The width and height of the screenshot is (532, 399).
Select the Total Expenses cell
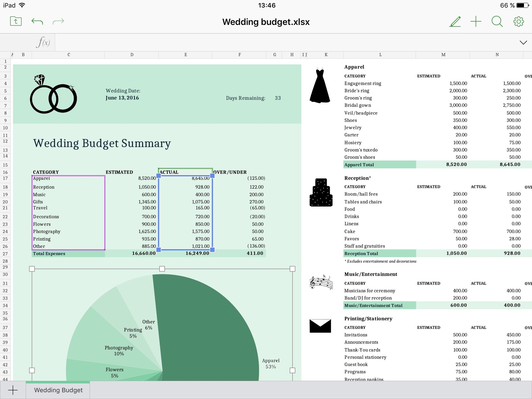pyautogui.click(x=49, y=253)
